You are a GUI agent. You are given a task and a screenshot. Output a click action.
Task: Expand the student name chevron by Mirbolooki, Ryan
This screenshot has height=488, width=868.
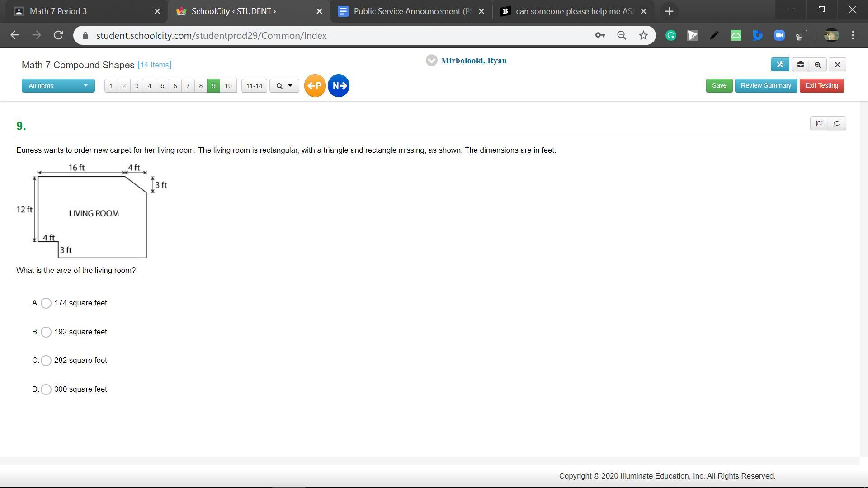tap(431, 61)
